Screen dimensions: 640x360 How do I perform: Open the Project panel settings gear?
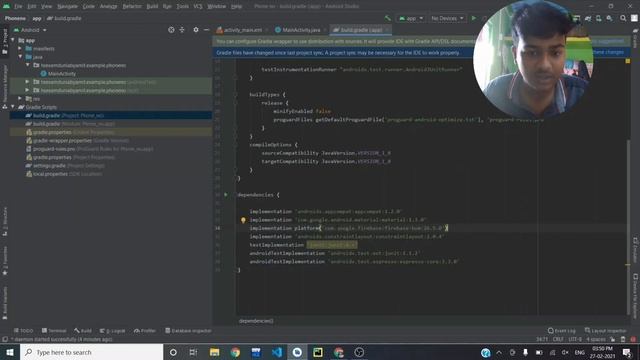click(x=196, y=30)
